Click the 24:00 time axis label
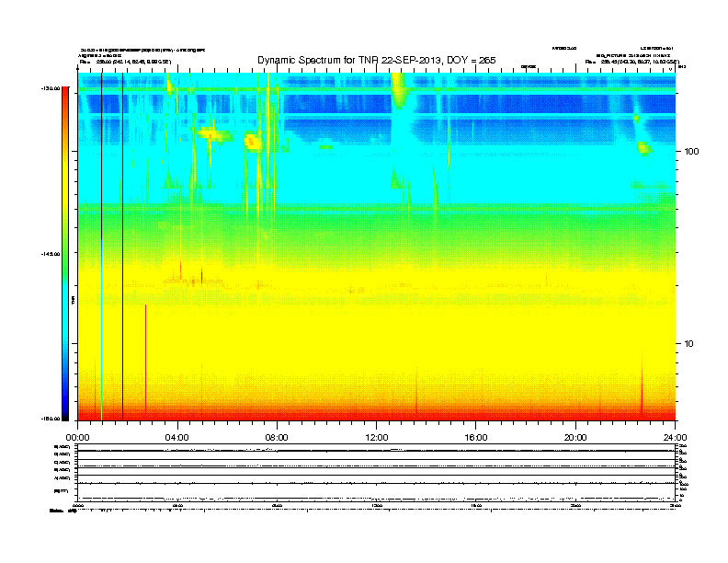 [675, 438]
